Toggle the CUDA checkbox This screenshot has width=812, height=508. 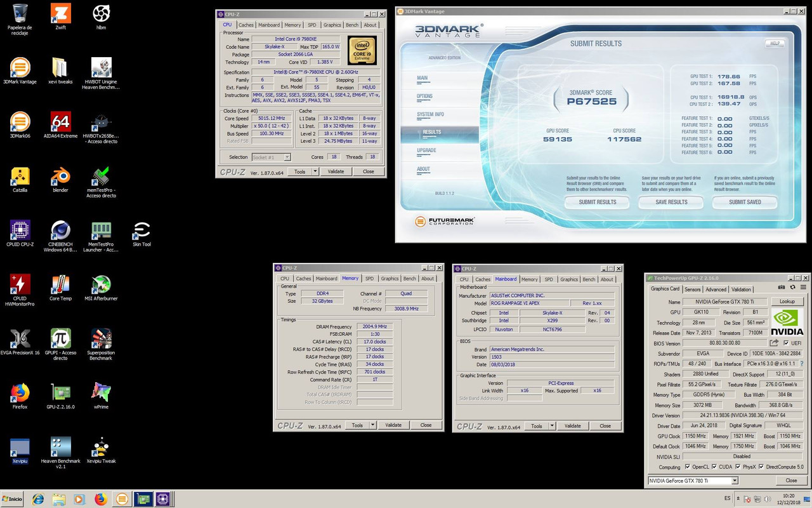coord(714,467)
